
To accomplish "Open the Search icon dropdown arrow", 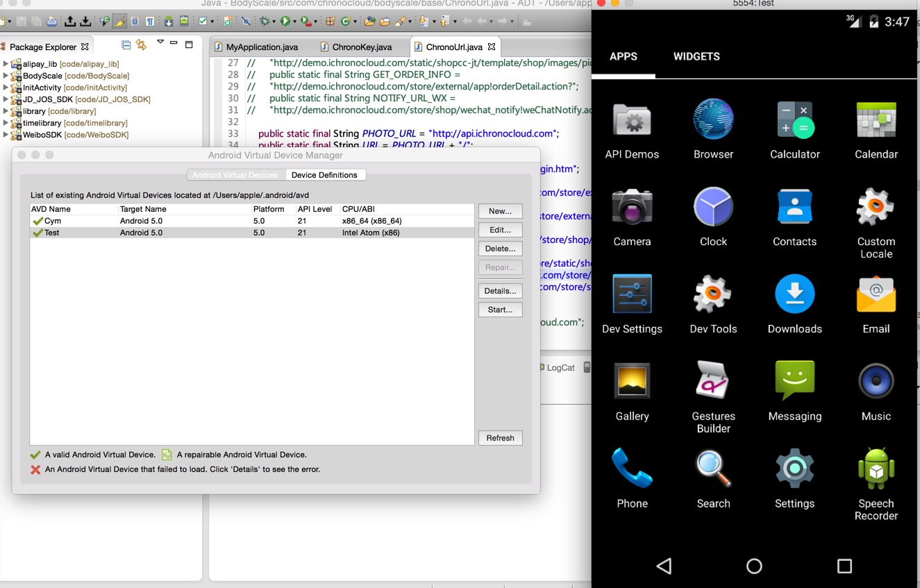I will click(411, 22).
